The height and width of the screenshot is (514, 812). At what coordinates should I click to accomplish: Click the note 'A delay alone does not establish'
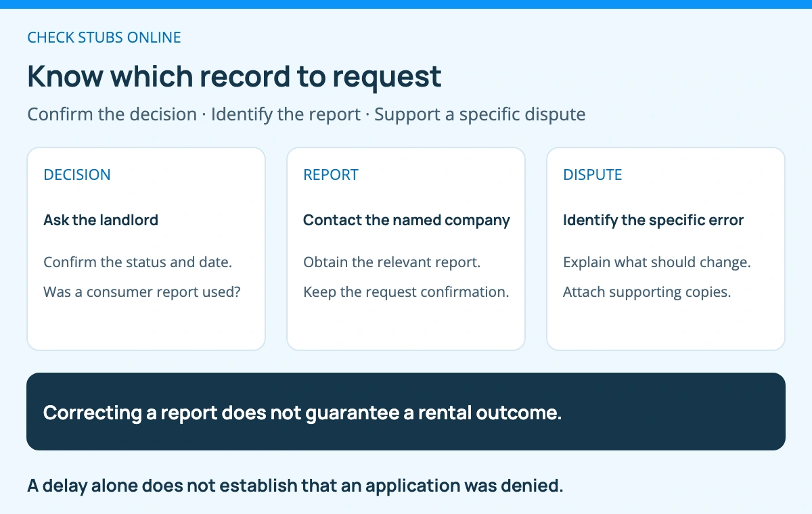pos(295,486)
